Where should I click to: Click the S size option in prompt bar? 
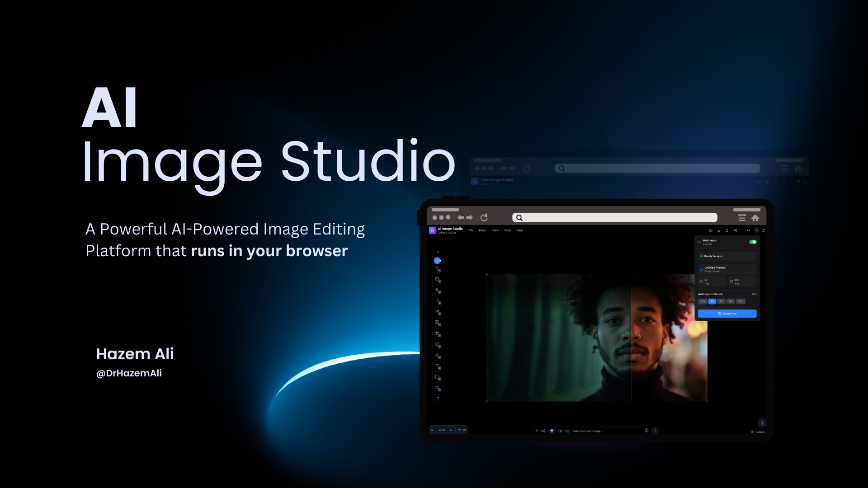(561, 431)
